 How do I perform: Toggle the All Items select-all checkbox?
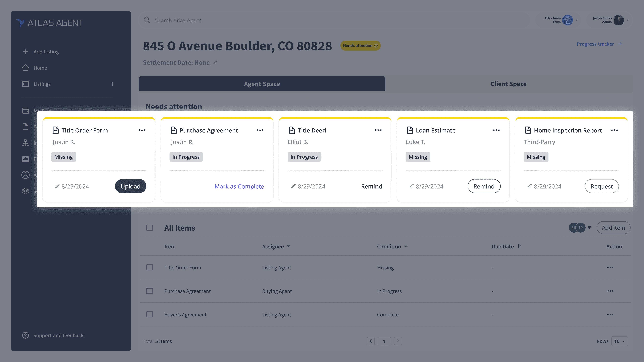tap(149, 228)
